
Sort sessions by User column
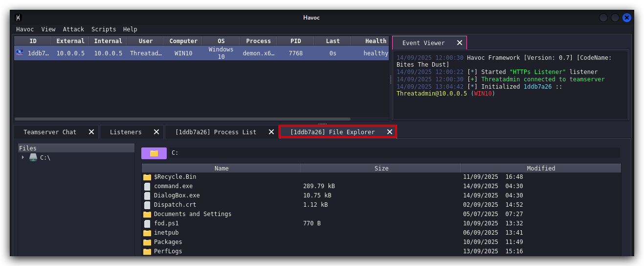[146, 41]
